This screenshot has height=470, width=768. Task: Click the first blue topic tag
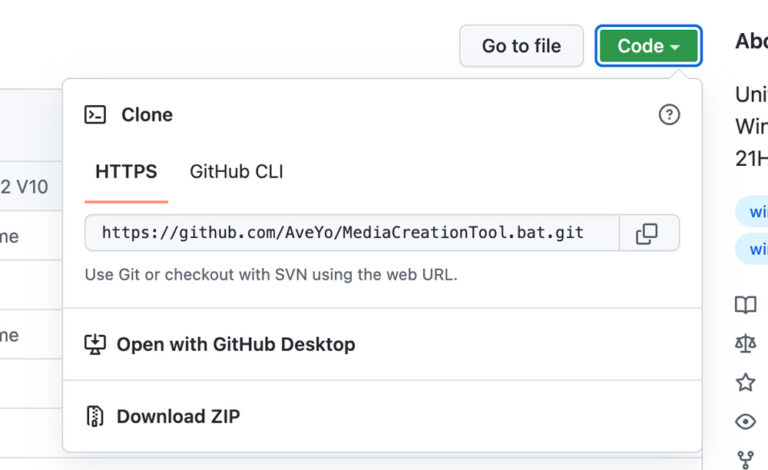(x=754, y=211)
